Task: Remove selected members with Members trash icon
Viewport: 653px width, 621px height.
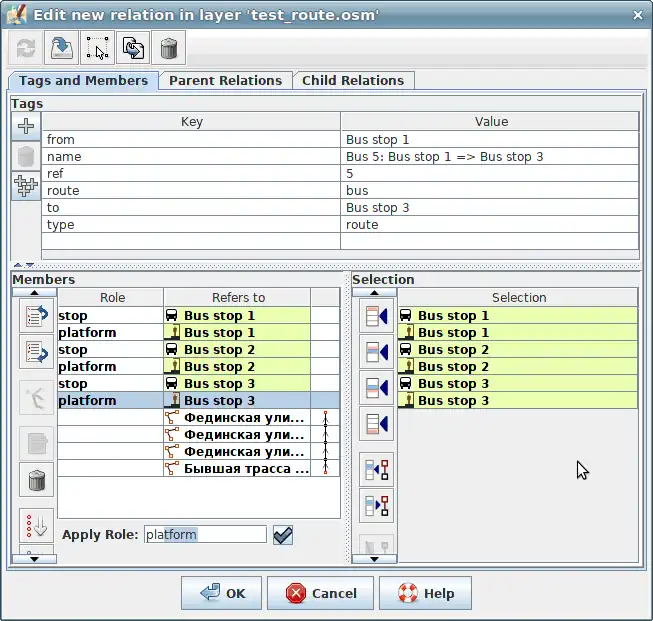Action: (37, 479)
